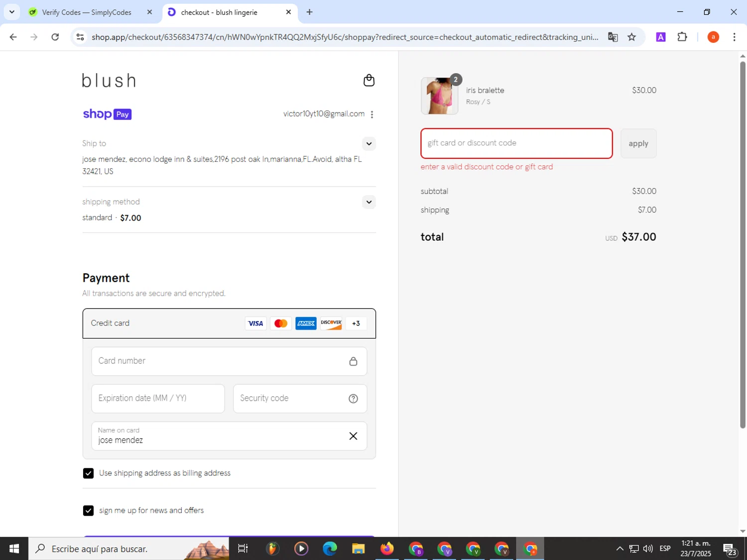The image size is (747, 560).
Task: Open the shopping bag cart icon
Action: point(369,80)
